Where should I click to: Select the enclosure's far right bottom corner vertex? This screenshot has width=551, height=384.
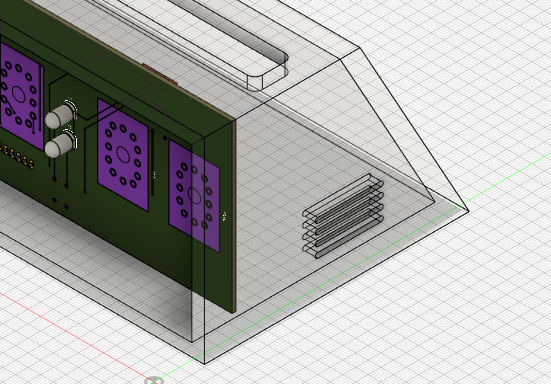469,211
